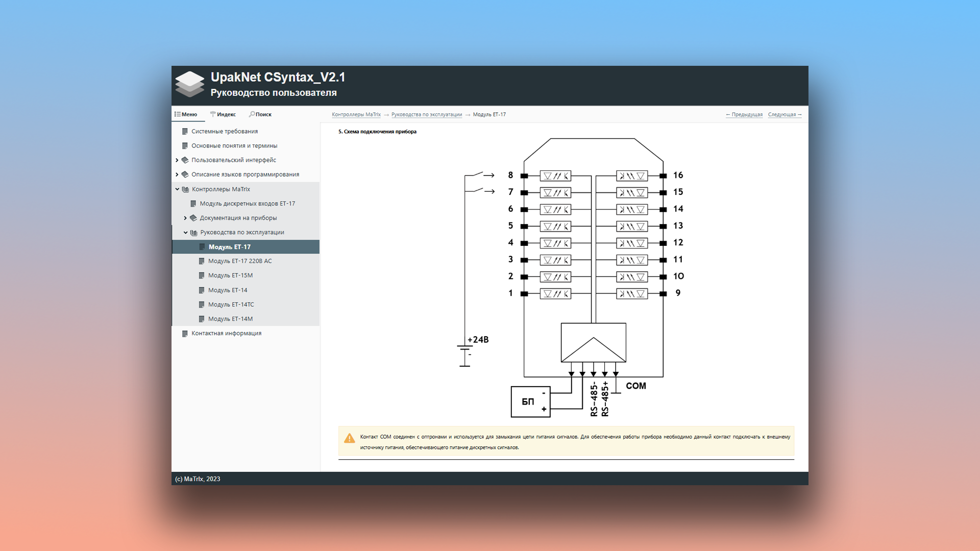This screenshot has width=980, height=551.
Task: Go to Предыдущая page link
Action: 744,115
